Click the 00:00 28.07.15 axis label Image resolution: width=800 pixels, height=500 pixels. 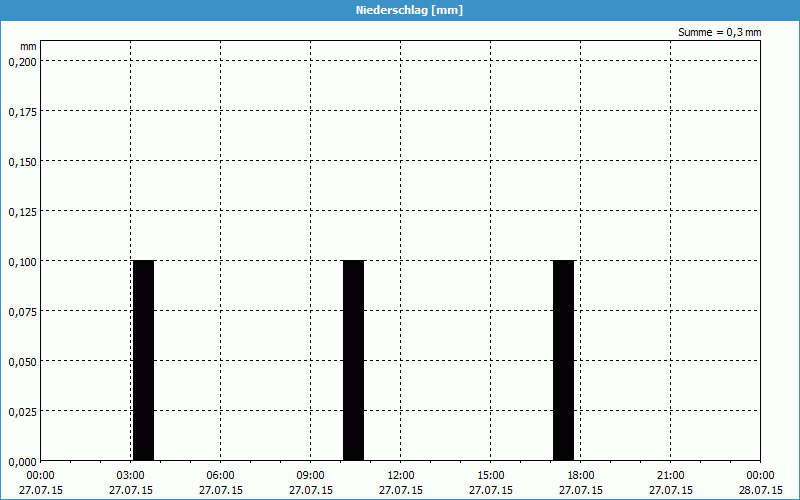tap(760, 482)
